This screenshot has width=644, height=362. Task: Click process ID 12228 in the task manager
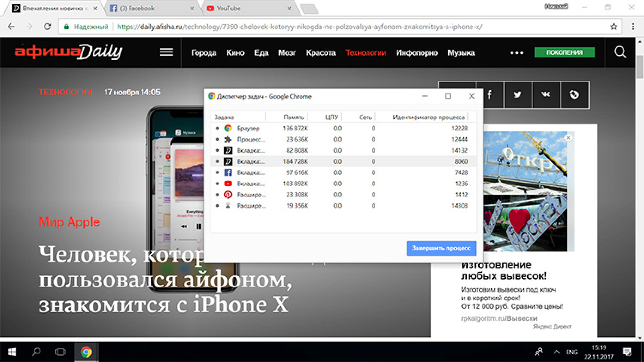click(x=459, y=128)
